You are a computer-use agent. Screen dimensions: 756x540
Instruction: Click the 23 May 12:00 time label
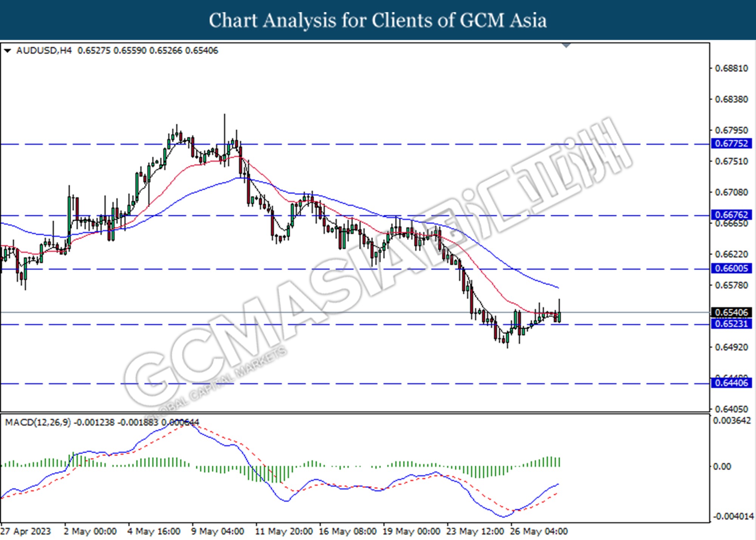(475, 531)
